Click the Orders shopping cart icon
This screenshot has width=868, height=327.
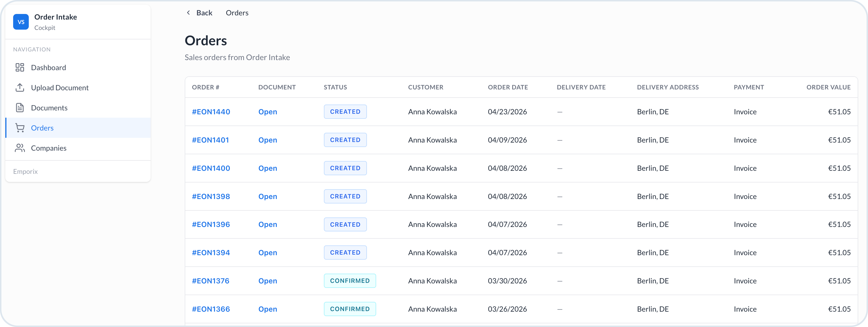(20, 128)
